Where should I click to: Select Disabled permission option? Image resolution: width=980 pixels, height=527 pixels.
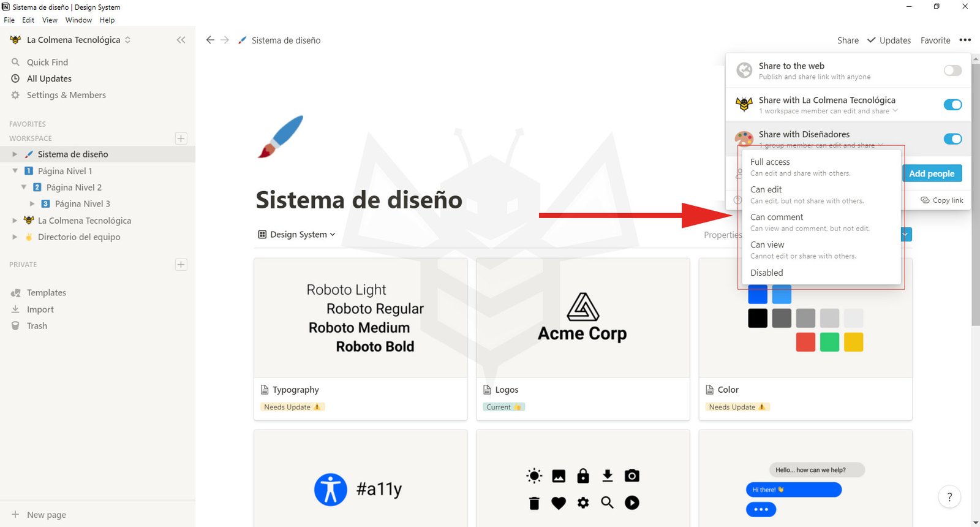pyautogui.click(x=821, y=273)
